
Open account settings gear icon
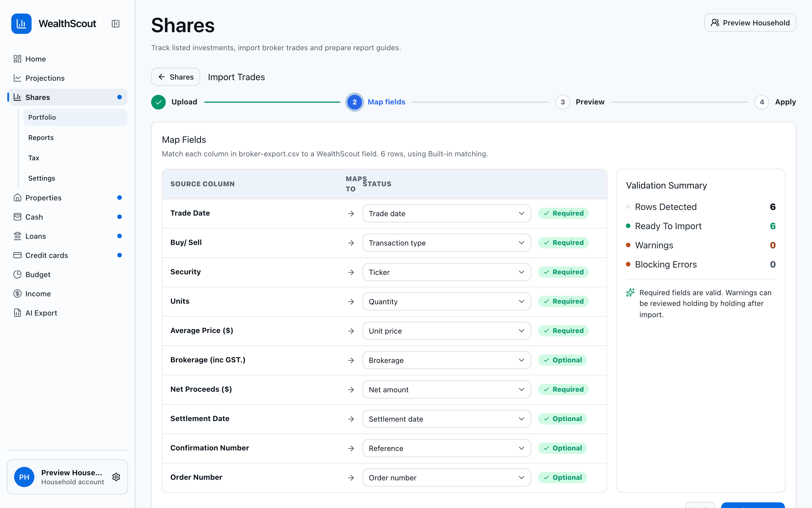(116, 477)
